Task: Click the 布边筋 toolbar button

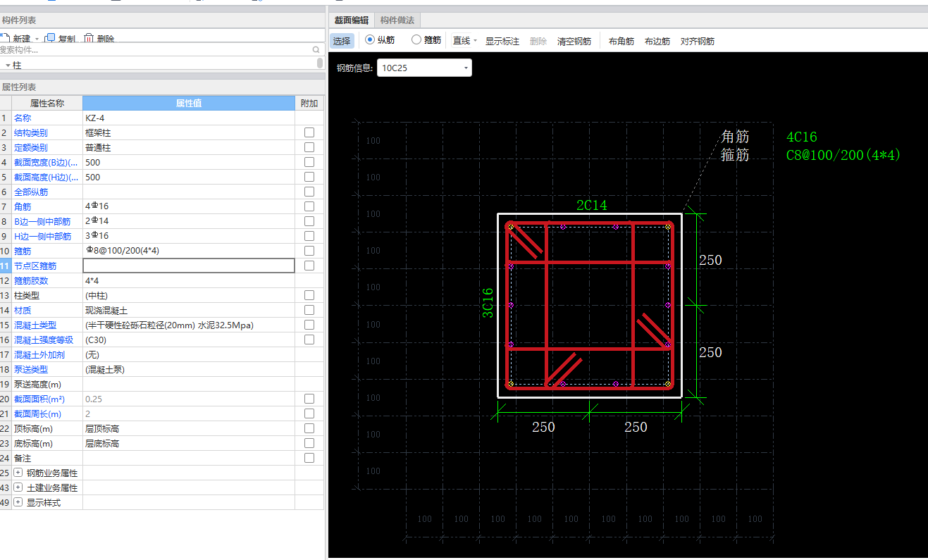Action: pyautogui.click(x=657, y=41)
